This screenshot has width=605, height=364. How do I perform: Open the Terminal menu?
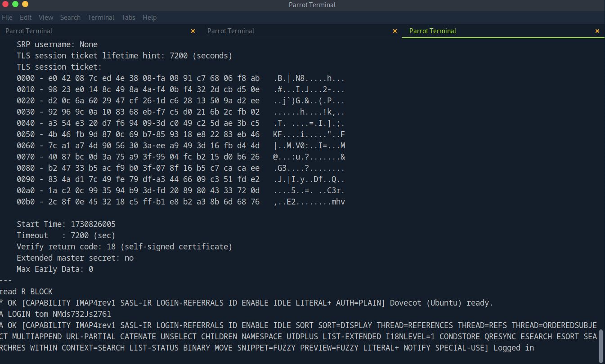tap(101, 18)
